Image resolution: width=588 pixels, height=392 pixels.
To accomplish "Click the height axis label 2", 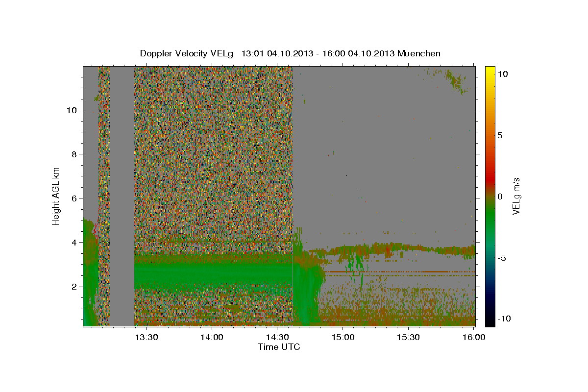I will [73, 286].
